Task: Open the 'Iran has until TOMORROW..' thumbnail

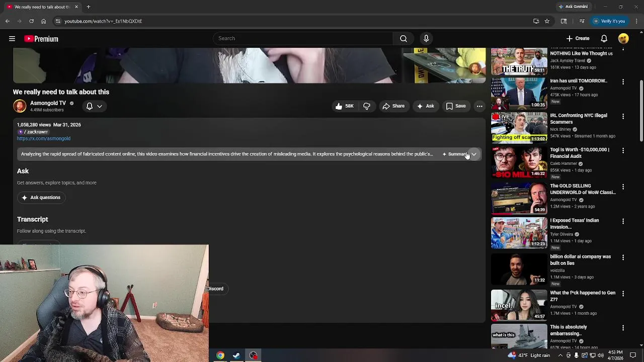Action: point(519,93)
